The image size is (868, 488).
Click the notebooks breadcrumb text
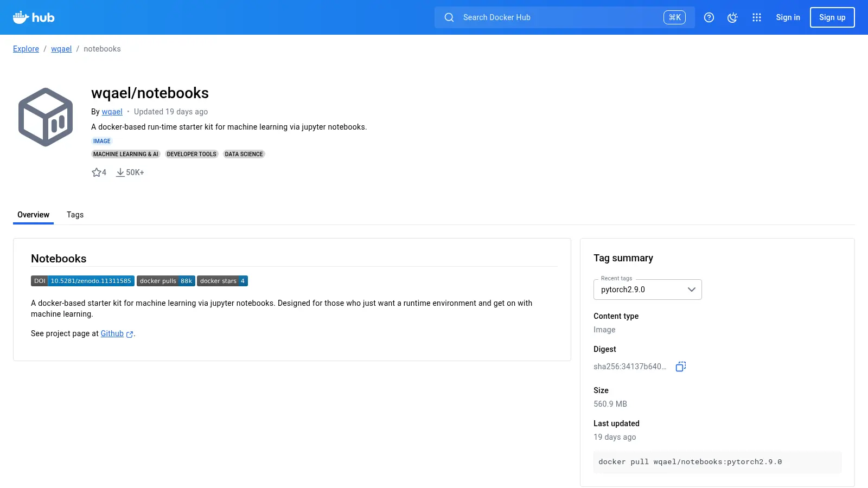102,49
